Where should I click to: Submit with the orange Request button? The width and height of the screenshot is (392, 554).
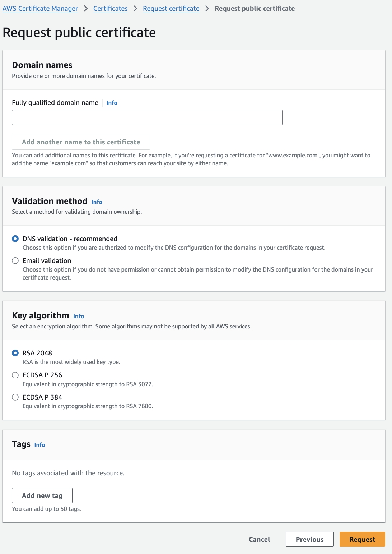(x=362, y=539)
